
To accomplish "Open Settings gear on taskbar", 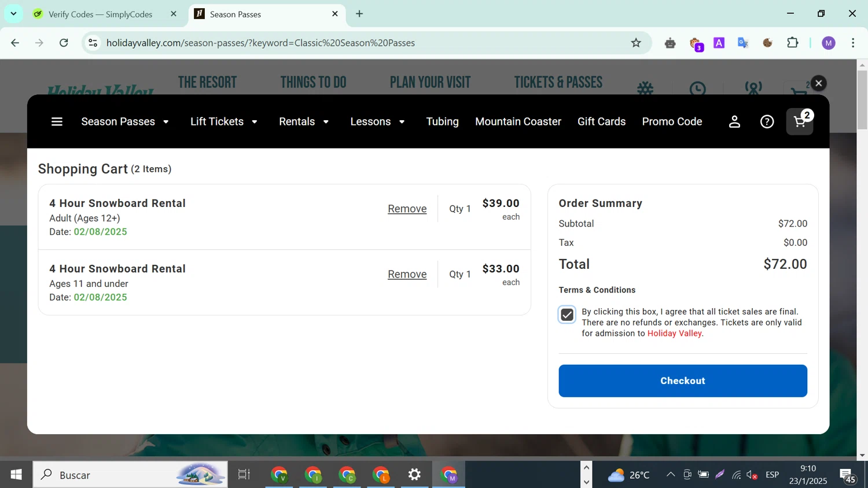I will pyautogui.click(x=414, y=475).
